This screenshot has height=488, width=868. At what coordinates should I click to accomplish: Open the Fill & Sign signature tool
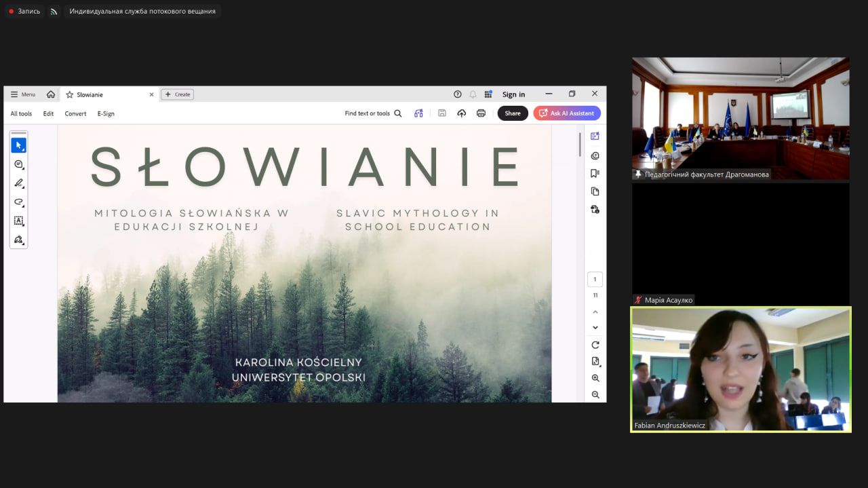[x=18, y=240]
